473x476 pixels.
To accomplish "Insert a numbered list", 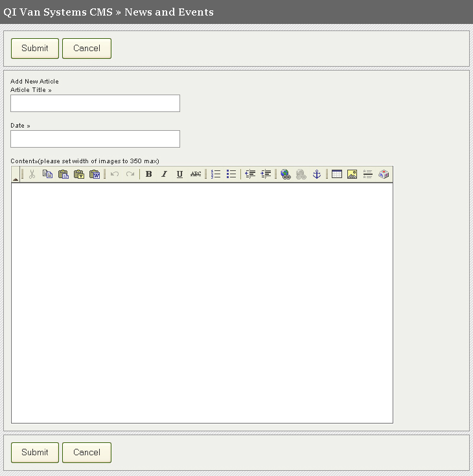I will tap(216, 174).
